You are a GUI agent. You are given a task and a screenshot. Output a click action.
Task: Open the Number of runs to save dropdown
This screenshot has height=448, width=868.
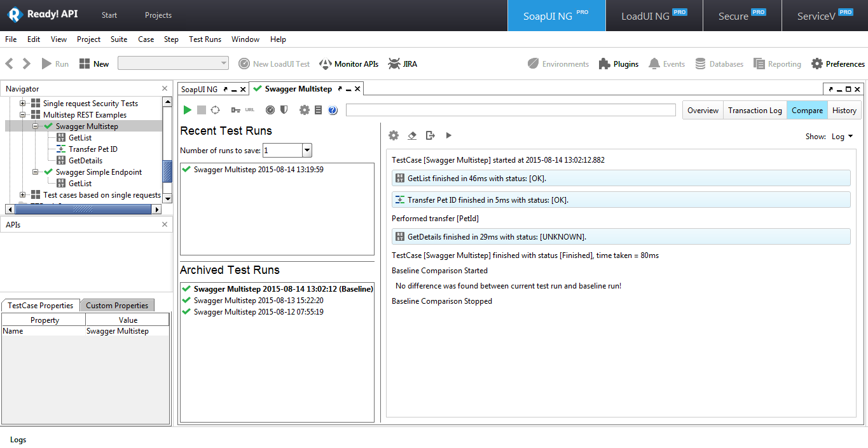click(x=307, y=151)
